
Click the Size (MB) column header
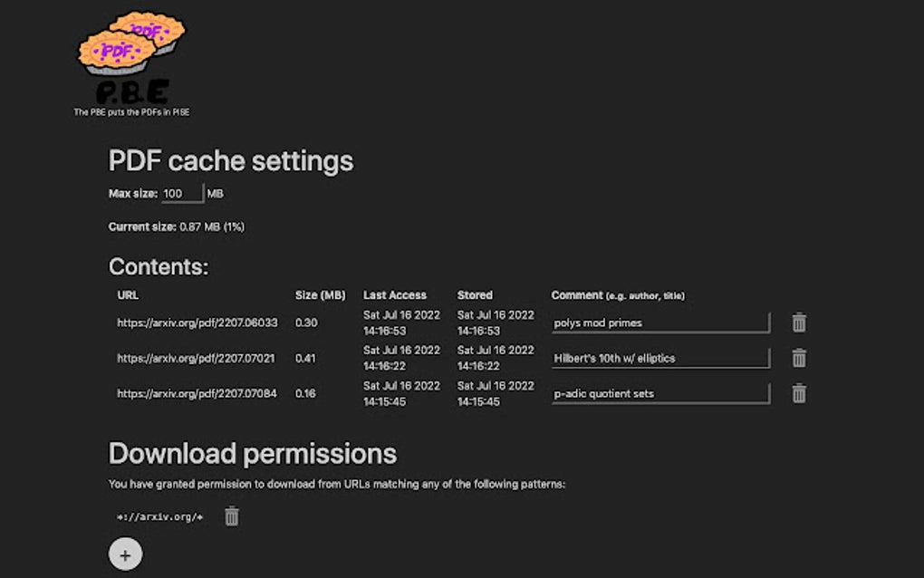click(x=320, y=294)
